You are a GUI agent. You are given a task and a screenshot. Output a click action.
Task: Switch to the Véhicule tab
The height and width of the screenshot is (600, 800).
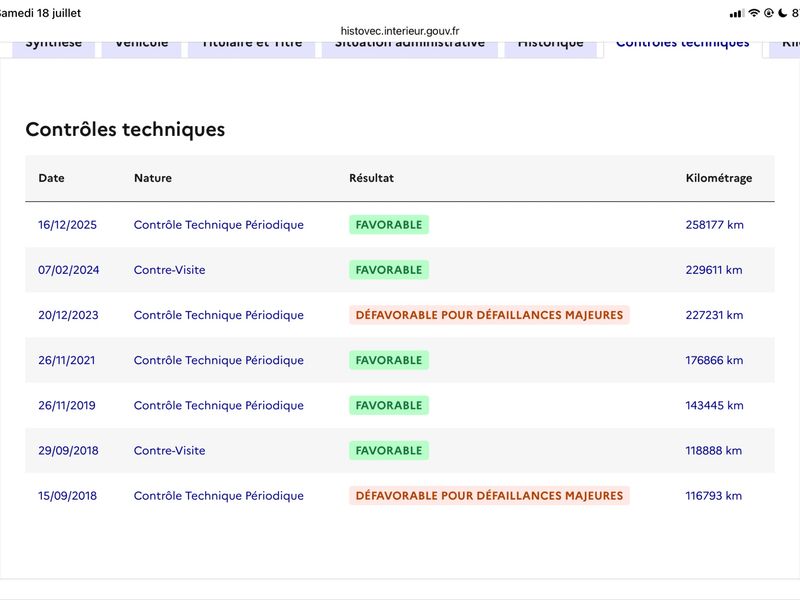click(141, 47)
